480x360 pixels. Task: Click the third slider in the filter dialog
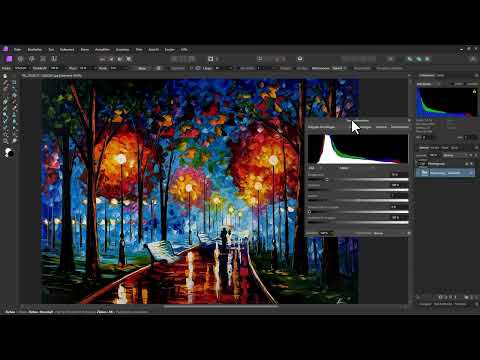click(358, 201)
